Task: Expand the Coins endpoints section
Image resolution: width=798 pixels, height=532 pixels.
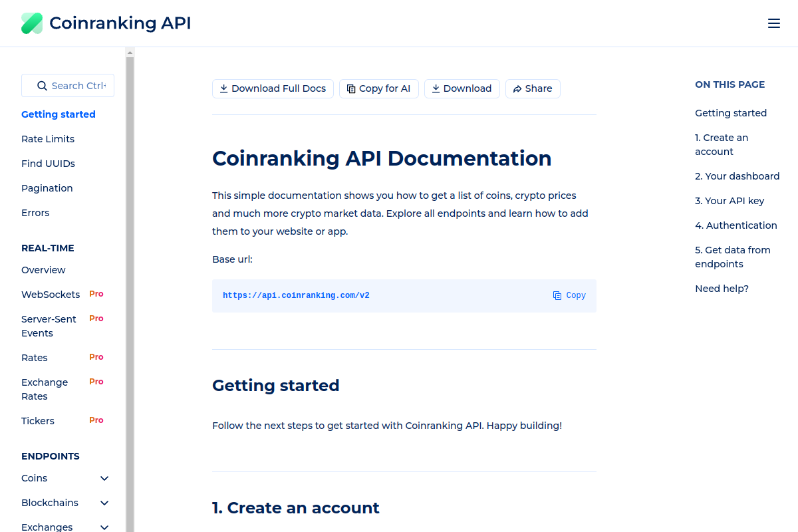Action: [104, 478]
